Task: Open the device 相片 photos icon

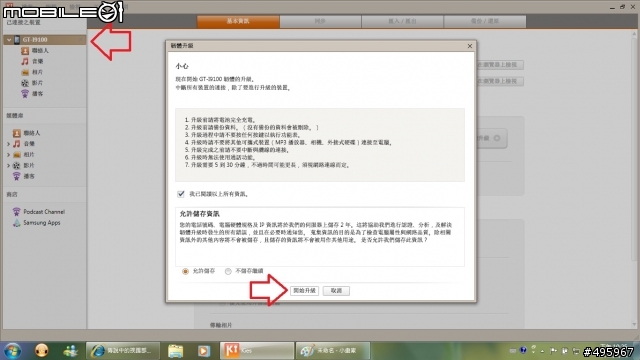Action: [x=25, y=72]
